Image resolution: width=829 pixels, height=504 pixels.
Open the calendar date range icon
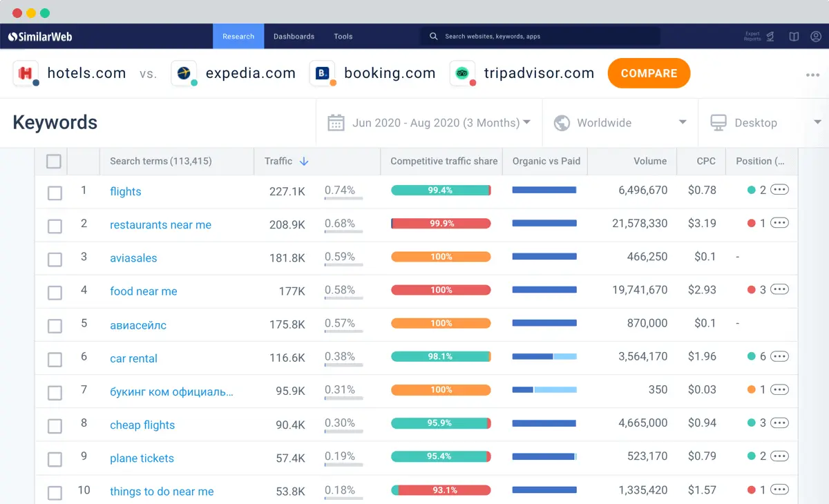[336, 122]
